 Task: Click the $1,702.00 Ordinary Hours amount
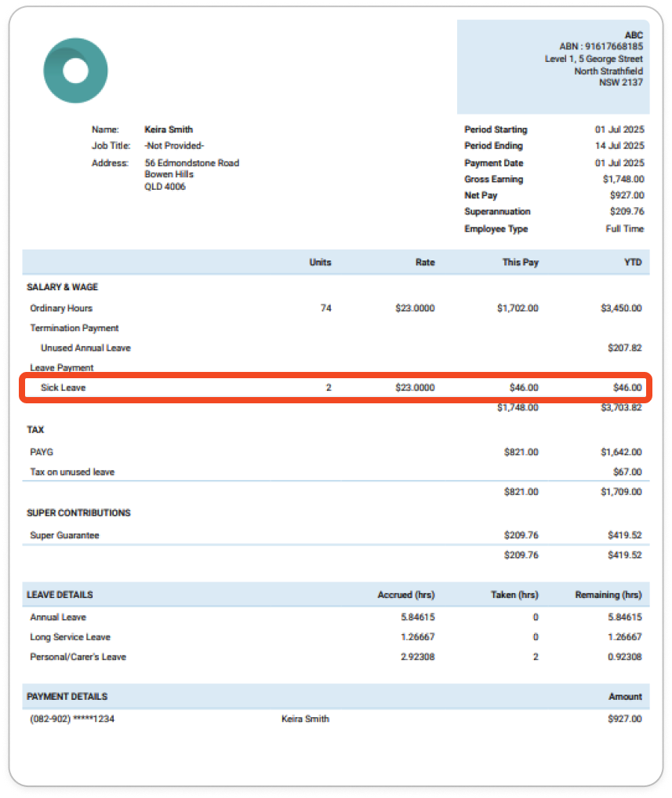[x=518, y=308]
